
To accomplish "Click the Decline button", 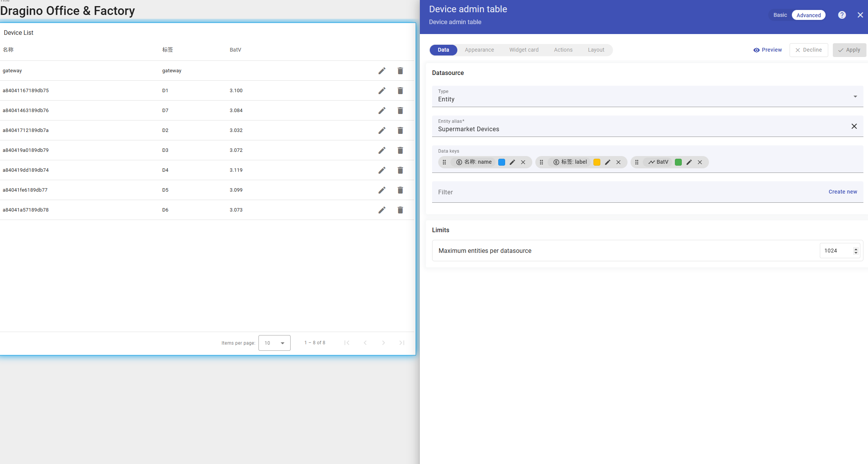I will [x=808, y=50].
